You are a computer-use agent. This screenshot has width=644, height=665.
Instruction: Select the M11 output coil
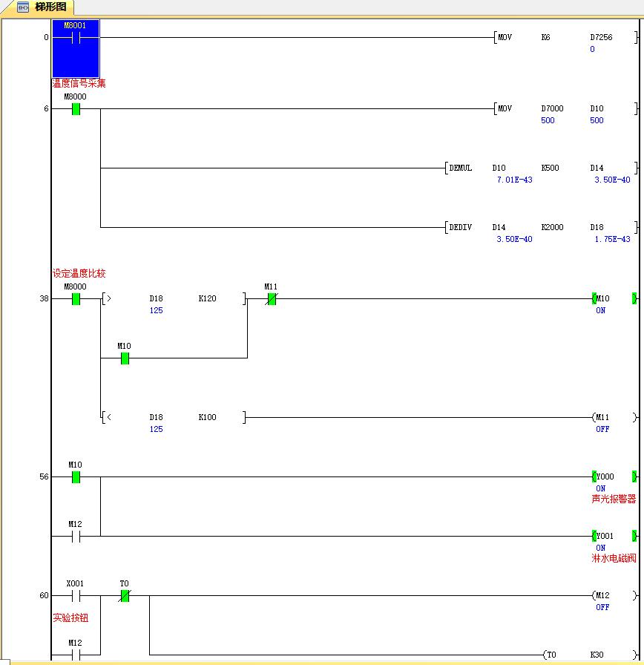(x=614, y=417)
